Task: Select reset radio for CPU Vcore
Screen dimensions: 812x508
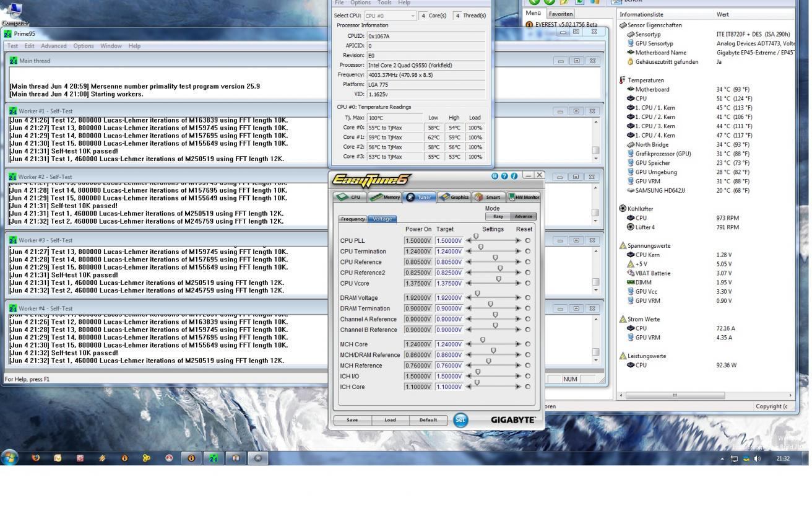Action: (x=528, y=283)
